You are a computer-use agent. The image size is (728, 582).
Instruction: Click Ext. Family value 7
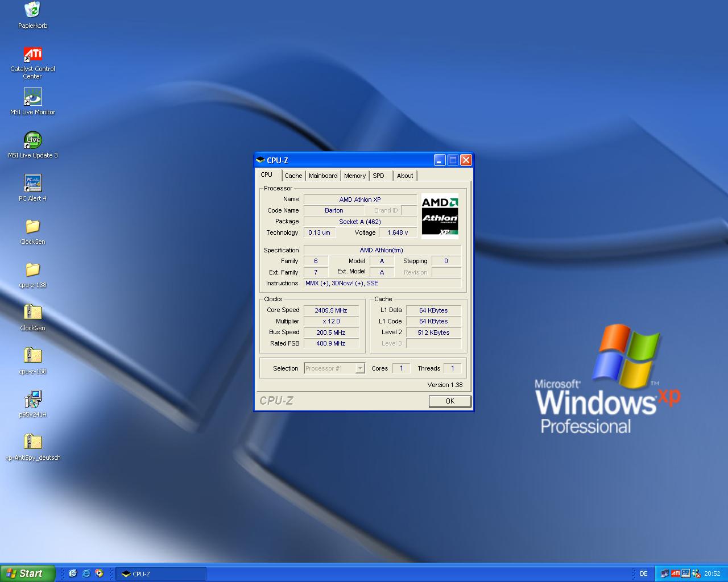click(316, 272)
